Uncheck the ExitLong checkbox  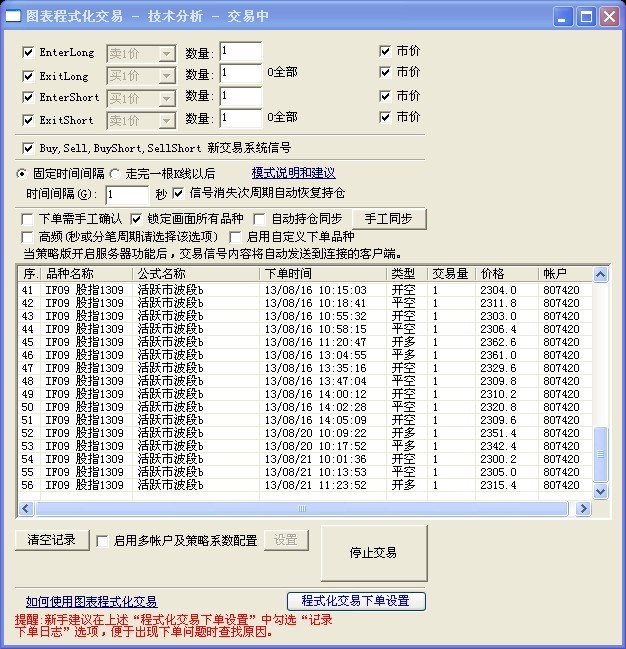coord(28,76)
